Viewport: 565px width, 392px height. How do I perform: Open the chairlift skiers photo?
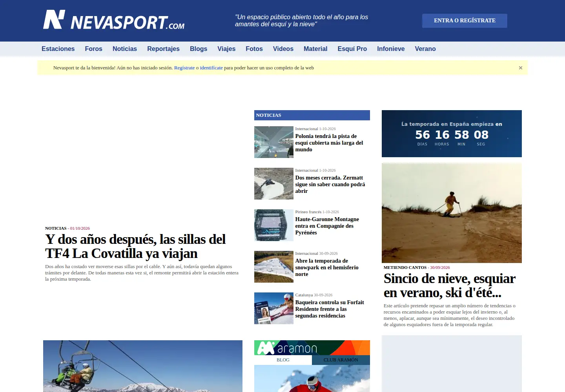pyautogui.click(x=143, y=366)
